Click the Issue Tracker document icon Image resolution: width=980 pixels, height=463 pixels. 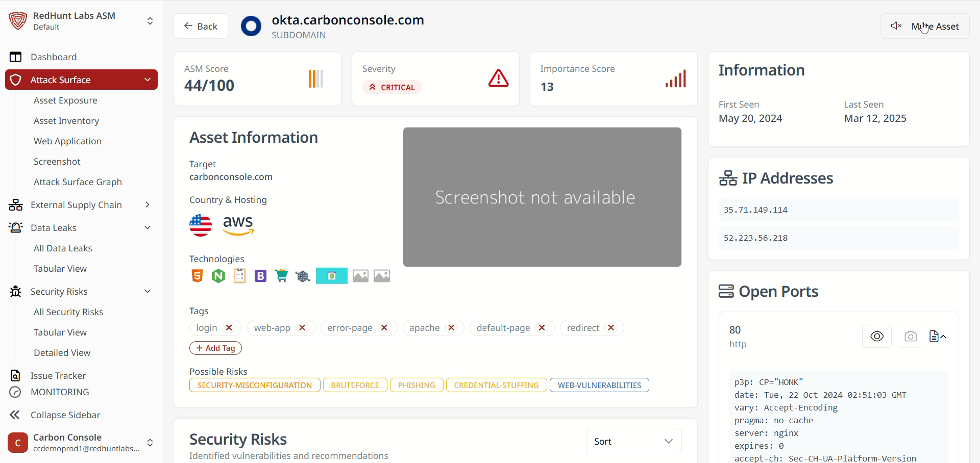pos(16,375)
